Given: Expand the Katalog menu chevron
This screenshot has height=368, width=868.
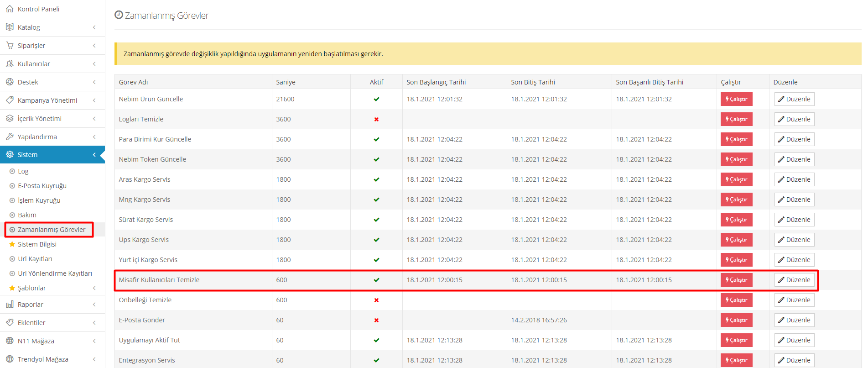Looking at the screenshot, I should coord(94,27).
